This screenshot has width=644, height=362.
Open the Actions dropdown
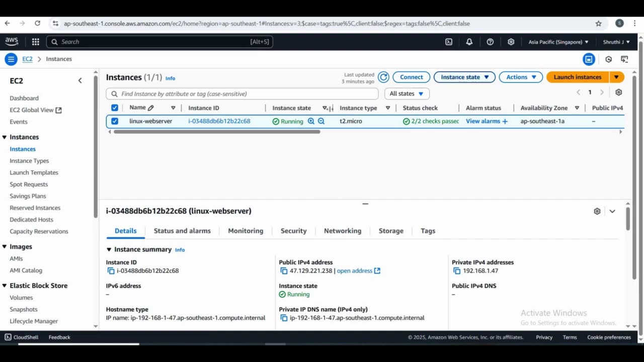pos(521,77)
